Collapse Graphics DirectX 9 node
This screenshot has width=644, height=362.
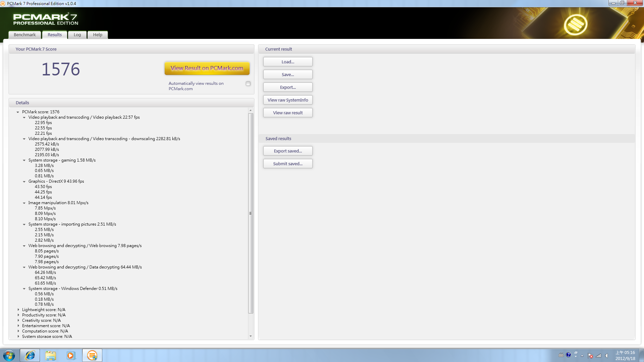(24, 181)
